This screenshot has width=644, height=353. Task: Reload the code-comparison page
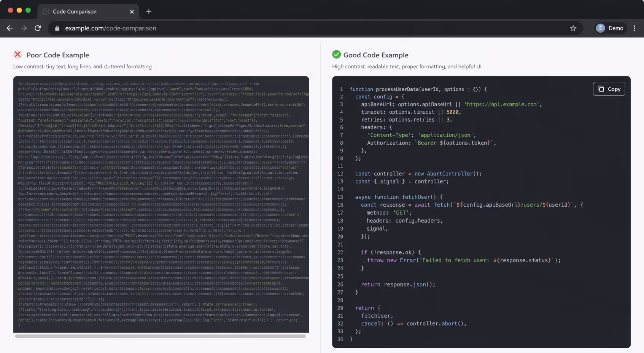(38, 28)
